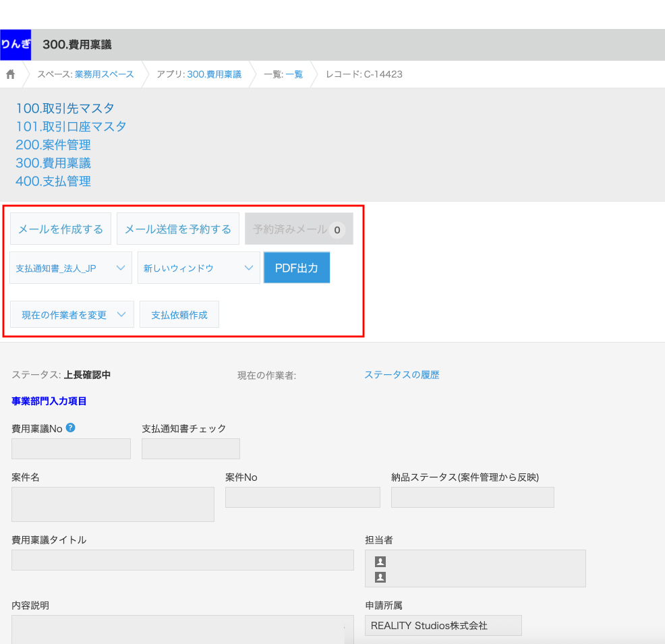
Task: Open 101.取引口座マスタ link
Action: click(x=71, y=126)
